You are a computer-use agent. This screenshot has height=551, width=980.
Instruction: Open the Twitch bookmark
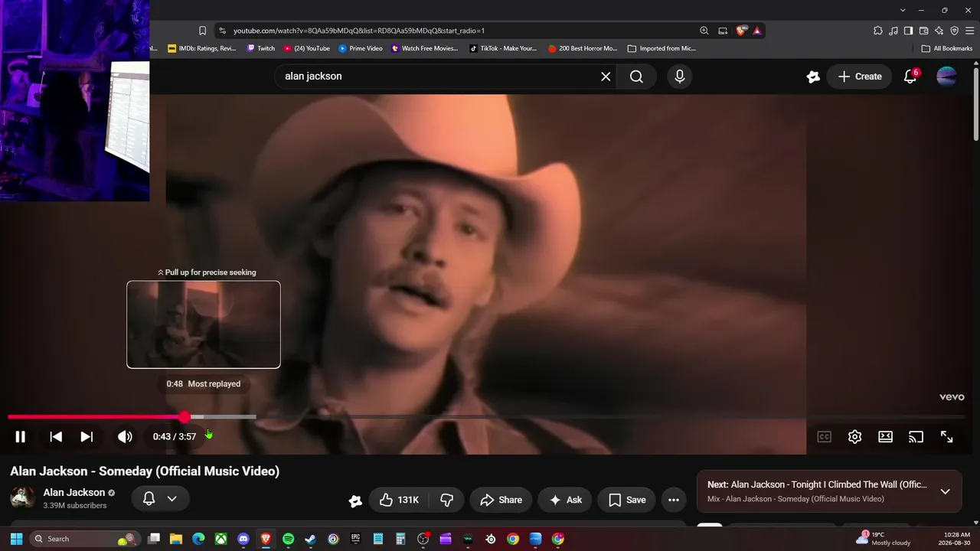260,48
